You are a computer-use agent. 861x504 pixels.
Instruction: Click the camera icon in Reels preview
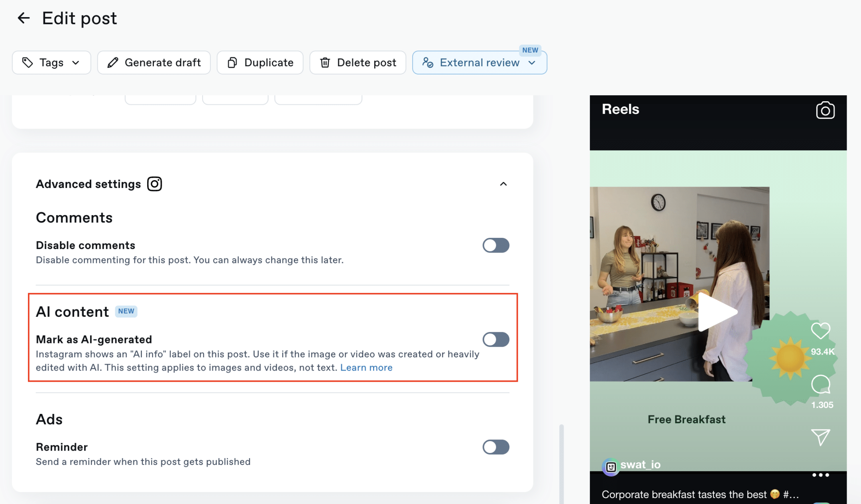tap(825, 110)
